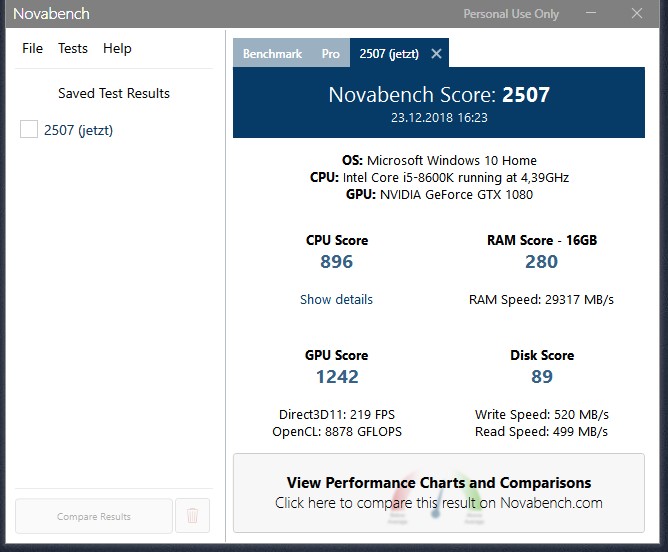Click the Novabench Score 2507 header
668x552 pixels.
[x=439, y=96]
